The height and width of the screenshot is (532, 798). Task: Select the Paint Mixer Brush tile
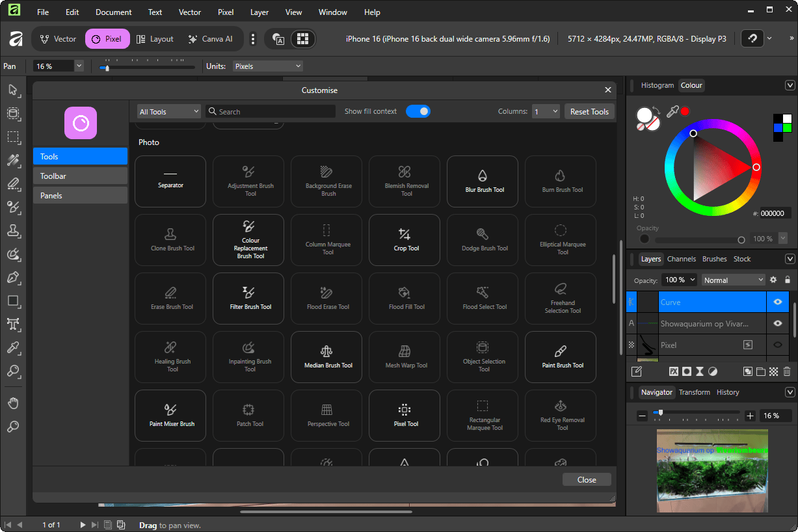pyautogui.click(x=172, y=416)
